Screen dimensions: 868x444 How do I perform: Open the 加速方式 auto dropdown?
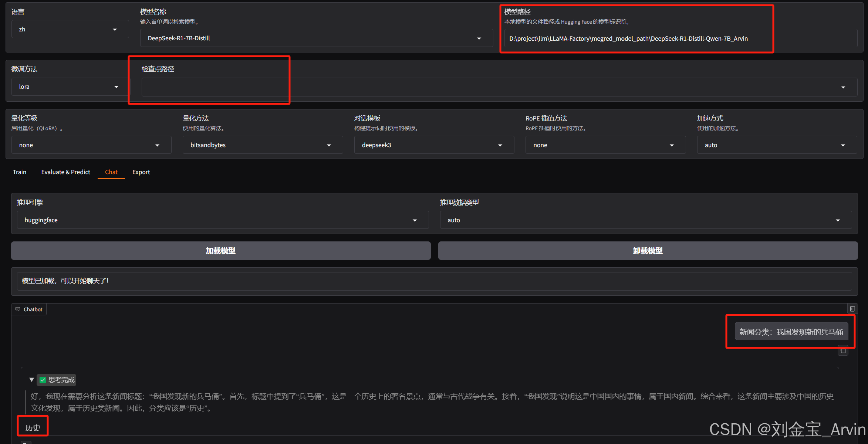tap(843, 145)
